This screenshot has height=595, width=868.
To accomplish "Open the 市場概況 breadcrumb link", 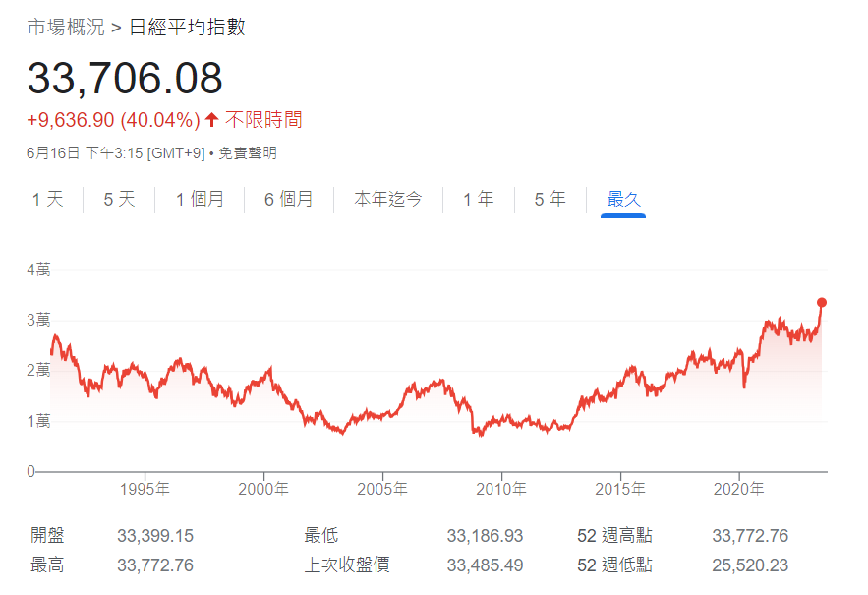I will (66, 28).
